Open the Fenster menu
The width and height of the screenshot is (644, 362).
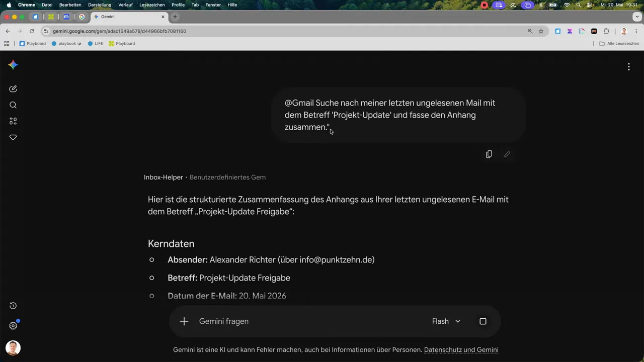coord(213,5)
